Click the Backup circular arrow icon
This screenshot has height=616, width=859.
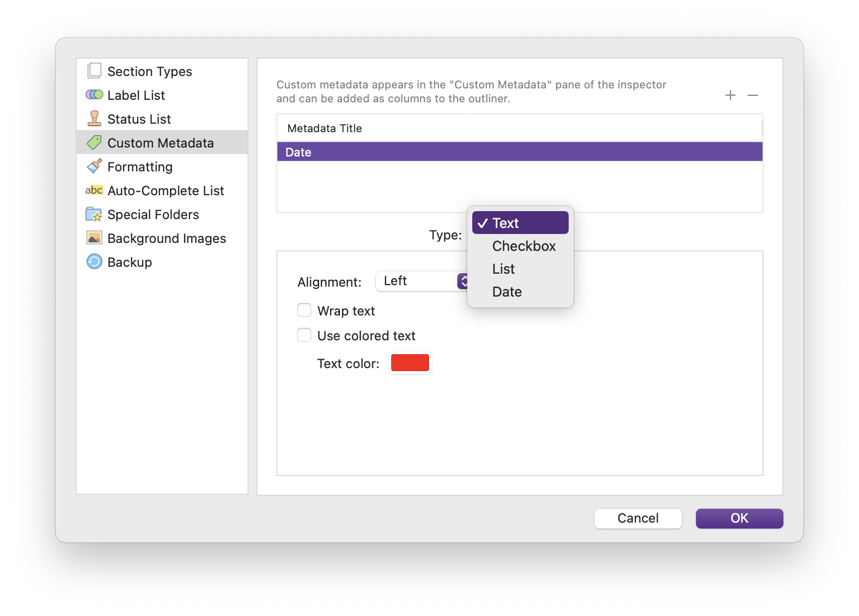point(94,262)
